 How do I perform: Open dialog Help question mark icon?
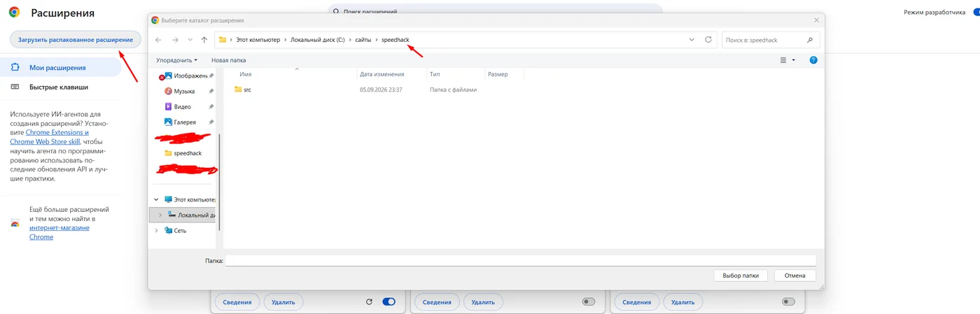tap(813, 60)
